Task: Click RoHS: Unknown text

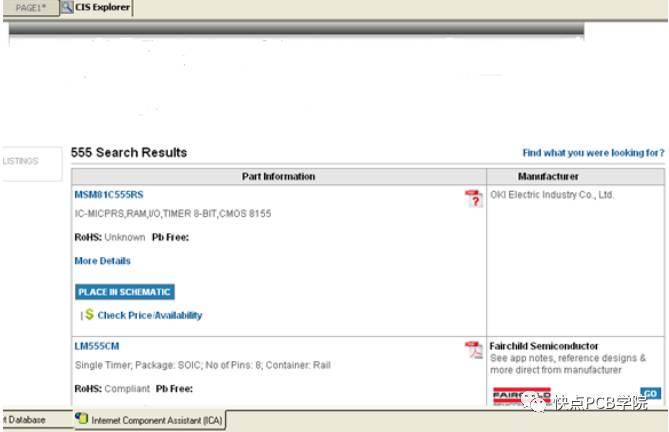Action: (x=110, y=237)
